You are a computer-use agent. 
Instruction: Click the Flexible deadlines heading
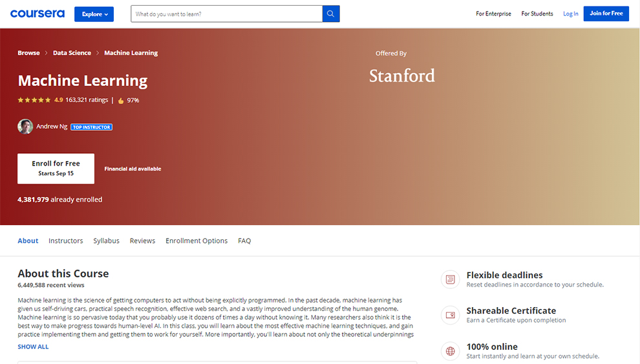tap(504, 275)
